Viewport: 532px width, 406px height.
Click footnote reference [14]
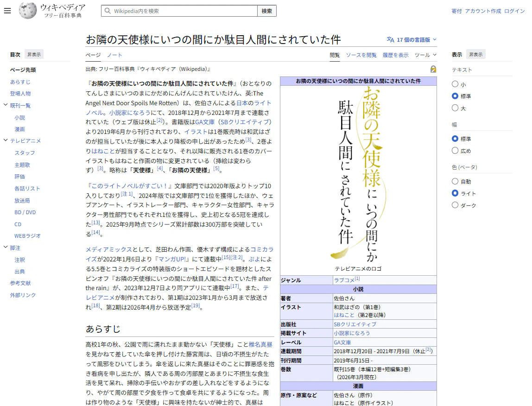[95, 232]
